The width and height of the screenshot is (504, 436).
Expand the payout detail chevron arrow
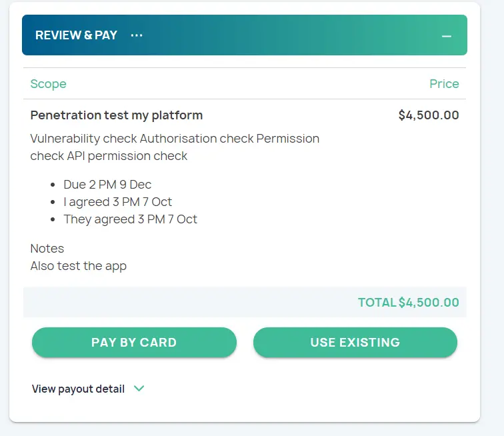point(139,389)
